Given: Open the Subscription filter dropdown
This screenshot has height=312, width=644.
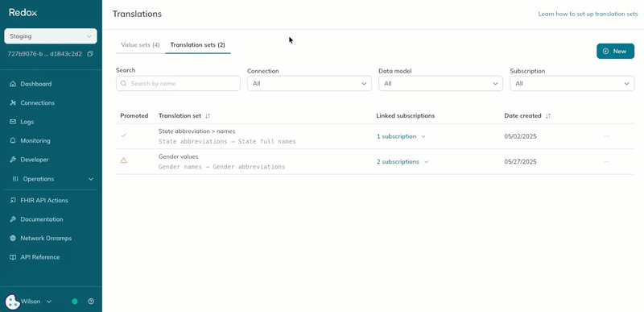Looking at the screenshot, I should 572,84.
